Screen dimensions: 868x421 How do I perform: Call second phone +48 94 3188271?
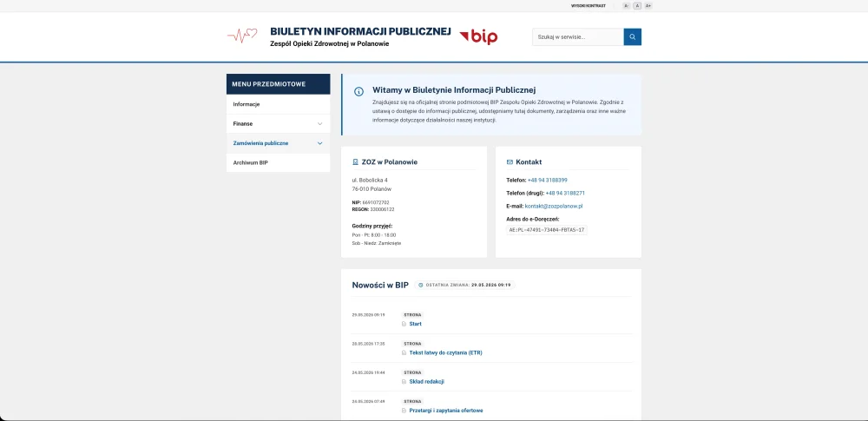click(565, 194)
